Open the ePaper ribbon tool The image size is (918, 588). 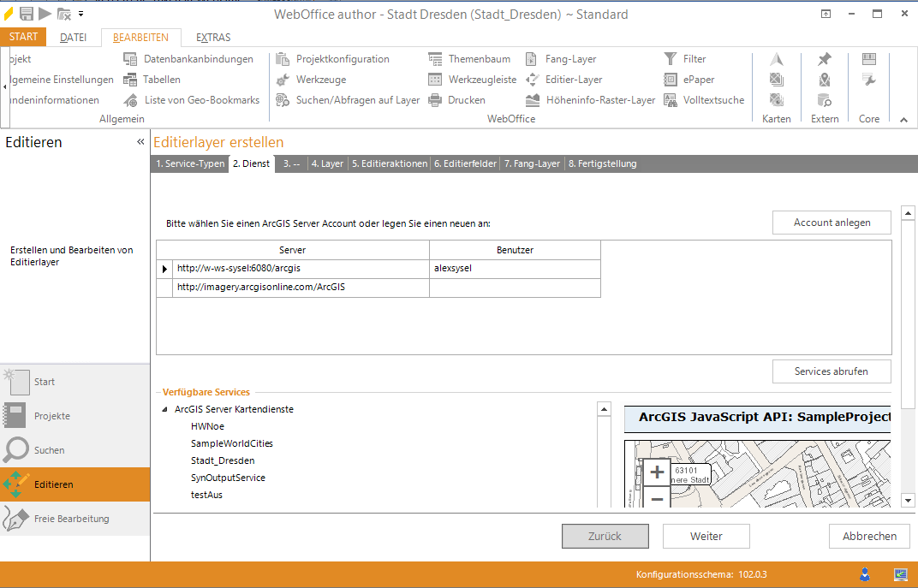coord(671,80)
